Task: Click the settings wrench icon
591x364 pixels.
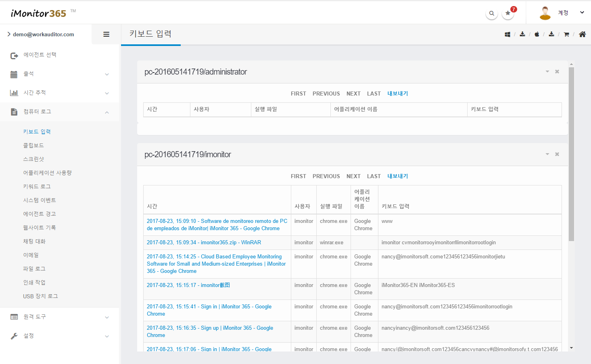Action: point(14,336)
